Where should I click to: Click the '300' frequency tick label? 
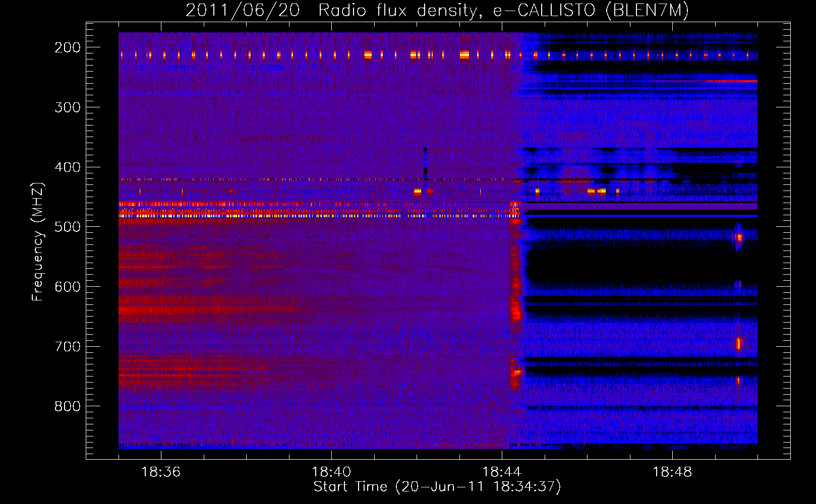tap(68, 107)
